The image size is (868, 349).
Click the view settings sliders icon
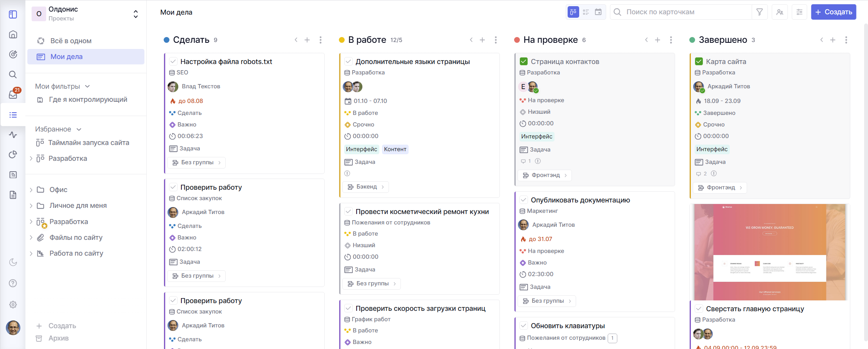(799, 12)
